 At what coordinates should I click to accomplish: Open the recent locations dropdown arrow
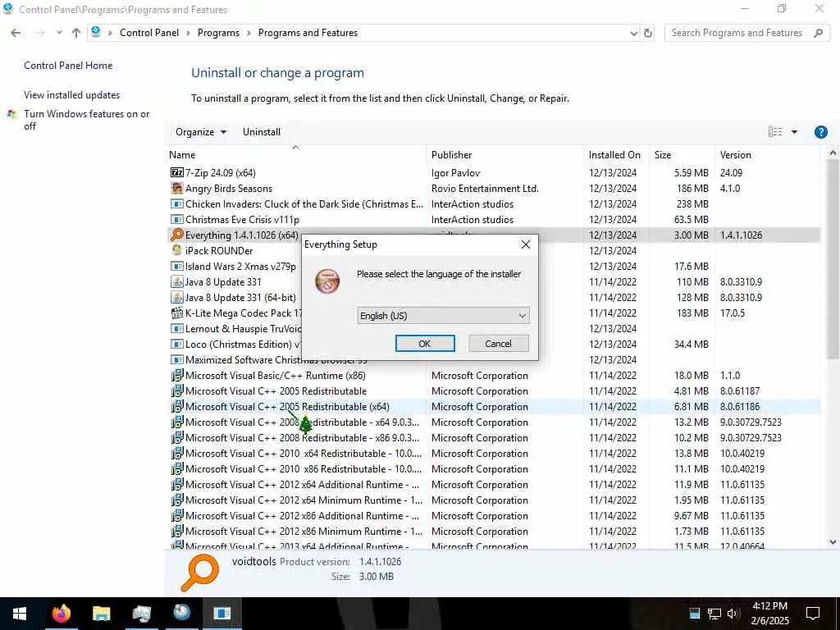59,33
